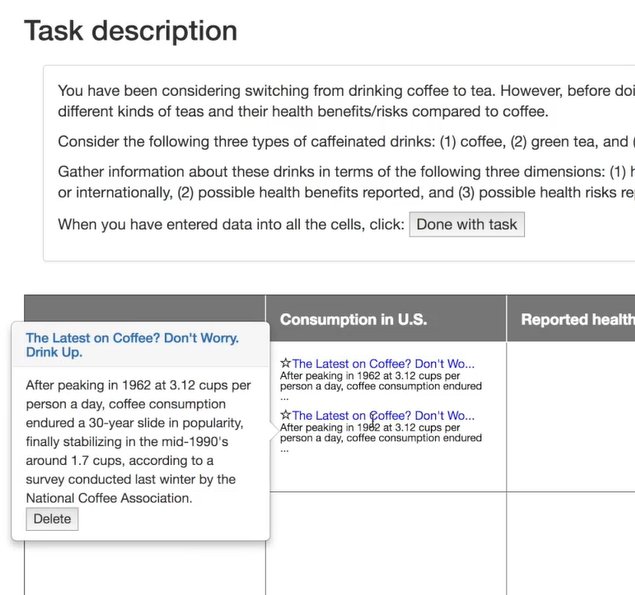635x595 pixels.
Task: Open first 'The Latest on Coffee? Don't Wo...' link
Action: pos(383,364)
